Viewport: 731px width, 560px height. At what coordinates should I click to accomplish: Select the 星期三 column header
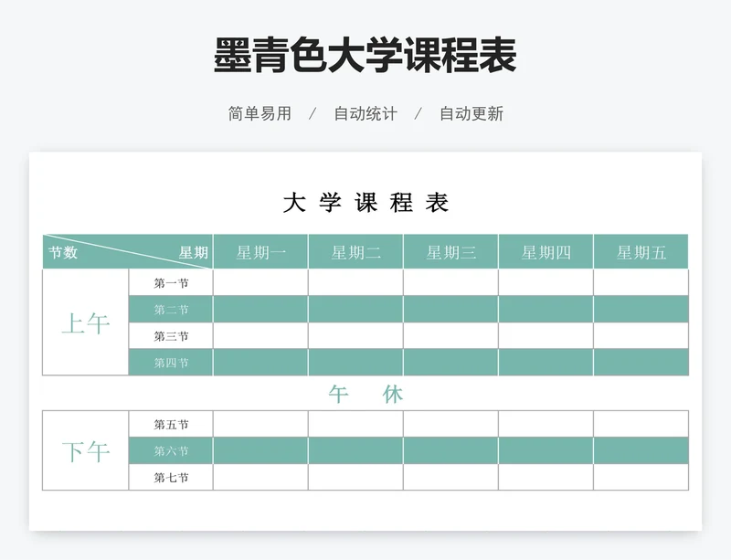(x=451, y=252)
